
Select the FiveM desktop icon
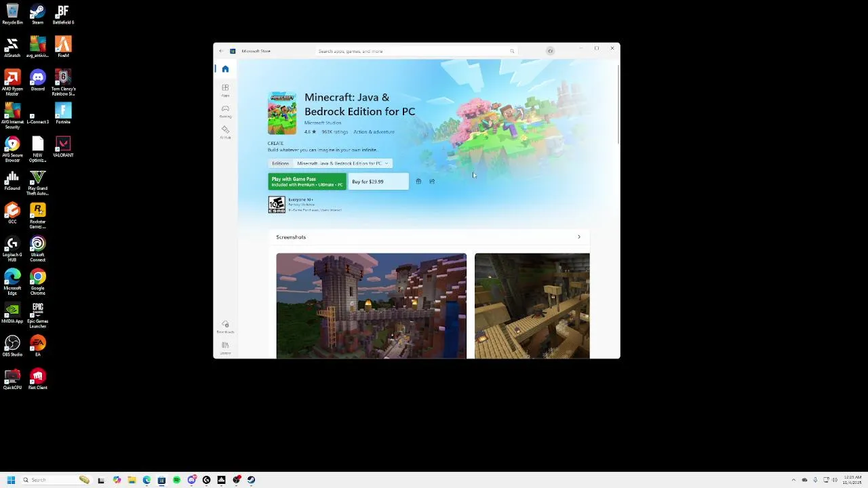63,47
